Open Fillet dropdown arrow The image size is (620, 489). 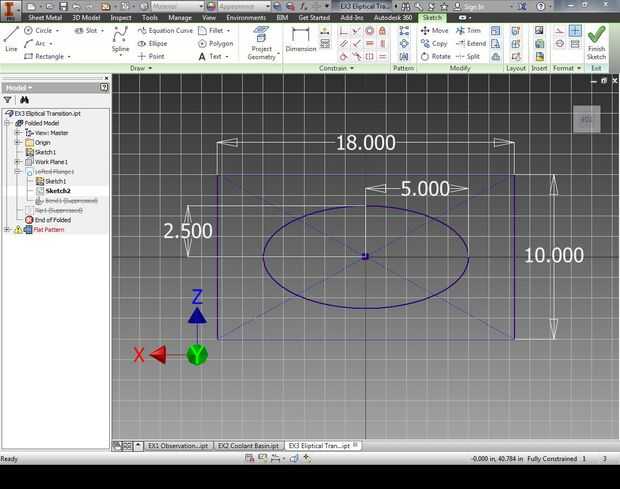pyautogui.click(x=229, y=30)
